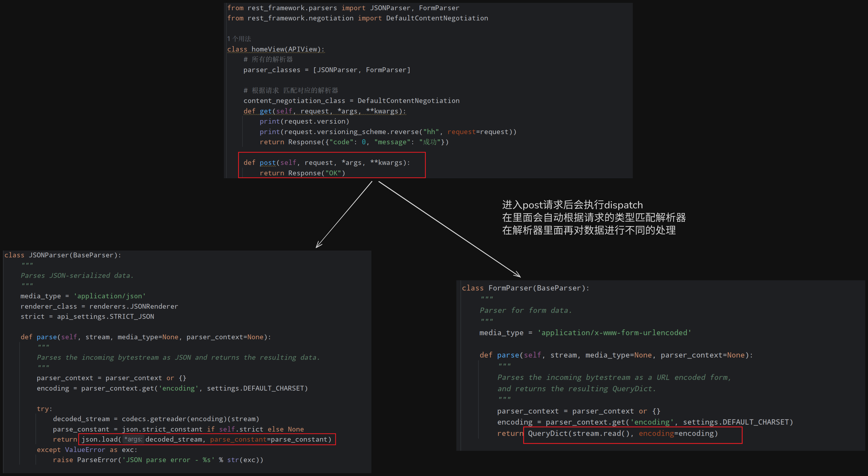Click the 'application/x-www-form-urlencoded' string
868x476 pixels.
point(614,333)
